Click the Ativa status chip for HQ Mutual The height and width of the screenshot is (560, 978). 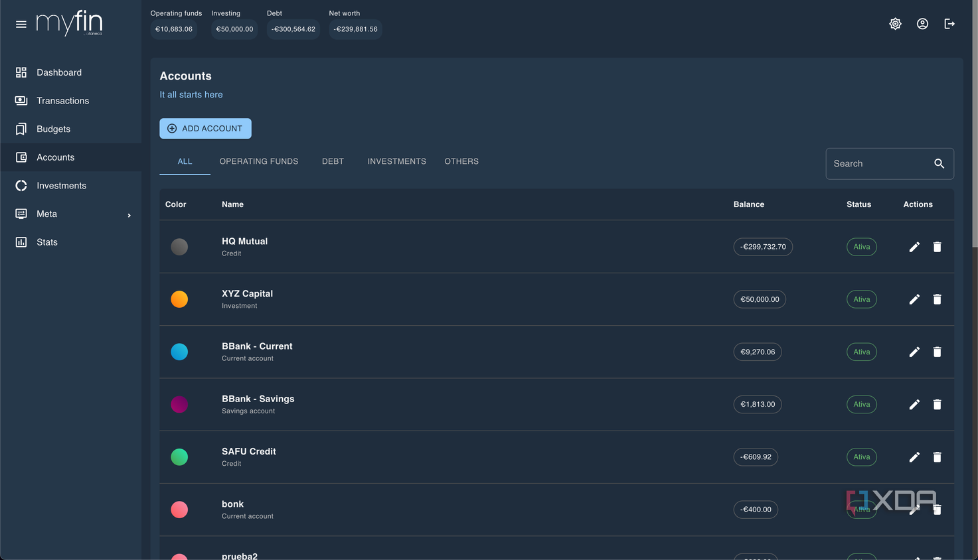click(862, 247)
